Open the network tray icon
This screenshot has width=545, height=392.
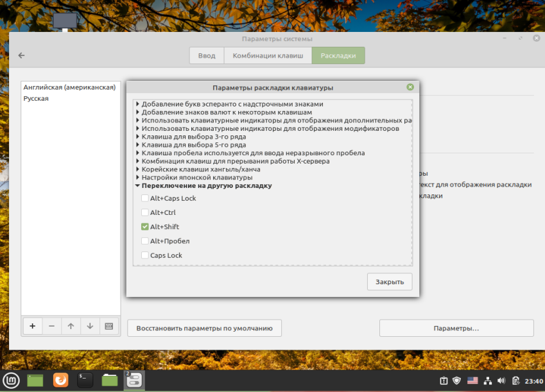[x=488, y=381]
